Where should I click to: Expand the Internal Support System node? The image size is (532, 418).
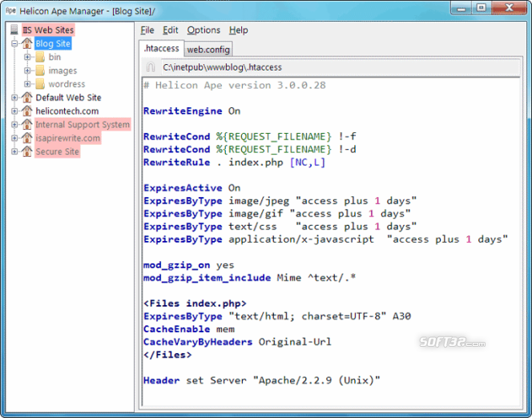[15, 125]
